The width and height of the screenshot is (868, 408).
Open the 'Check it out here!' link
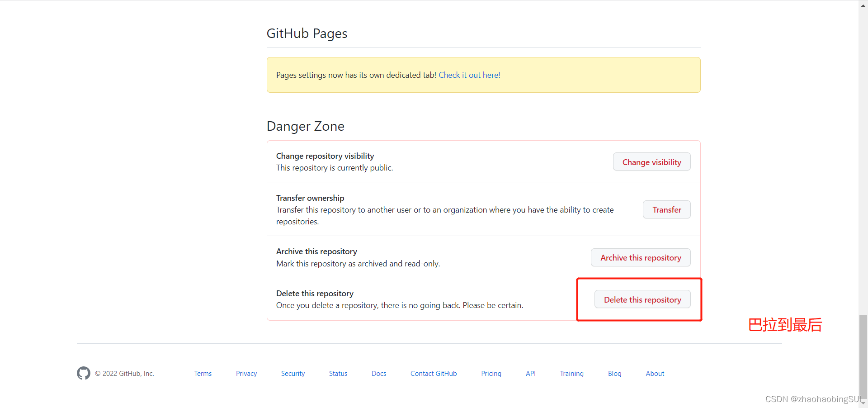coord(469,75)
